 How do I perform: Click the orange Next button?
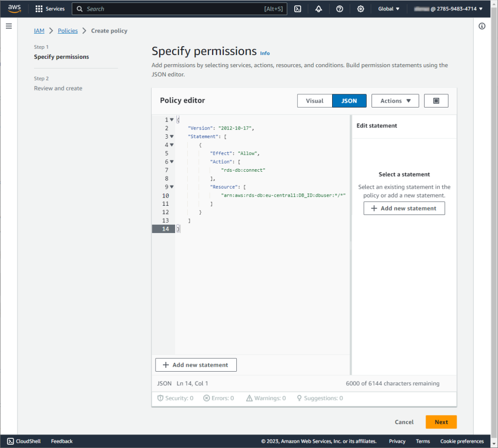(441, 422)
